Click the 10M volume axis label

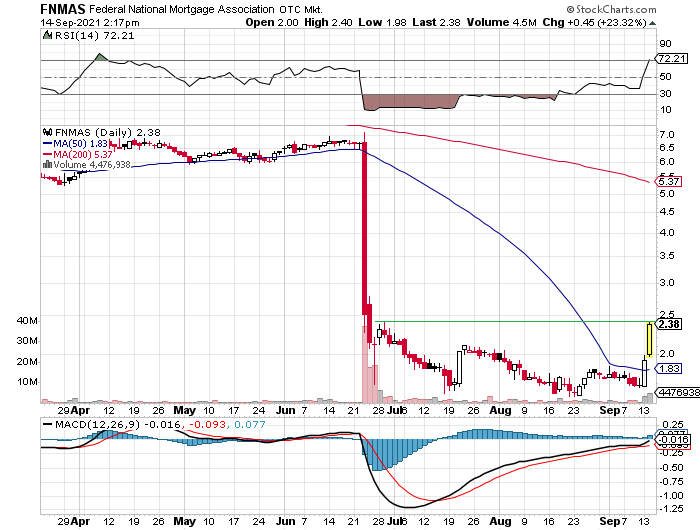(x=27, y=382)
